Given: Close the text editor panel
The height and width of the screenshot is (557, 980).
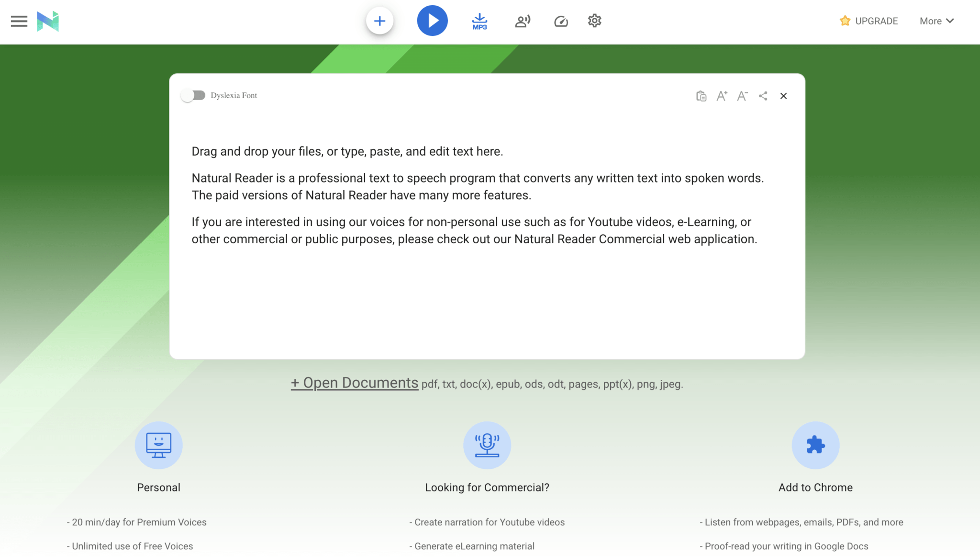Looking at the screenshot, I should click(x=783, y=96).
